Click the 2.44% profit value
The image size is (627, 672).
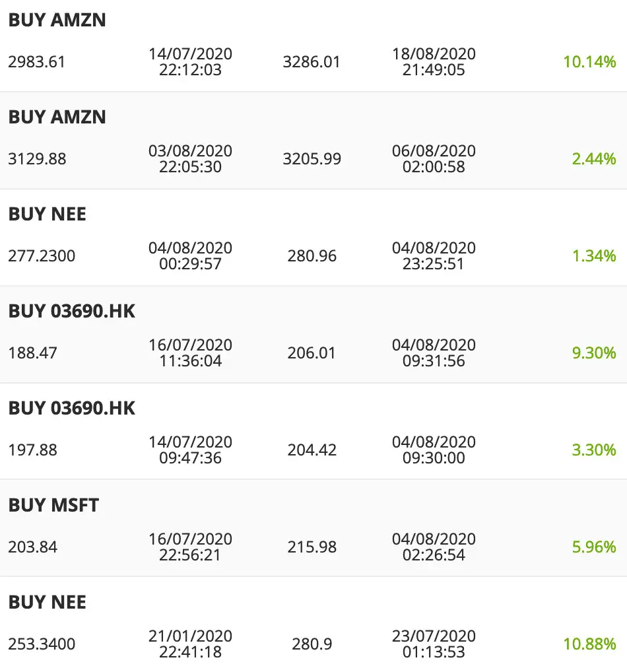pyautogui.click(x=594, y=159)
